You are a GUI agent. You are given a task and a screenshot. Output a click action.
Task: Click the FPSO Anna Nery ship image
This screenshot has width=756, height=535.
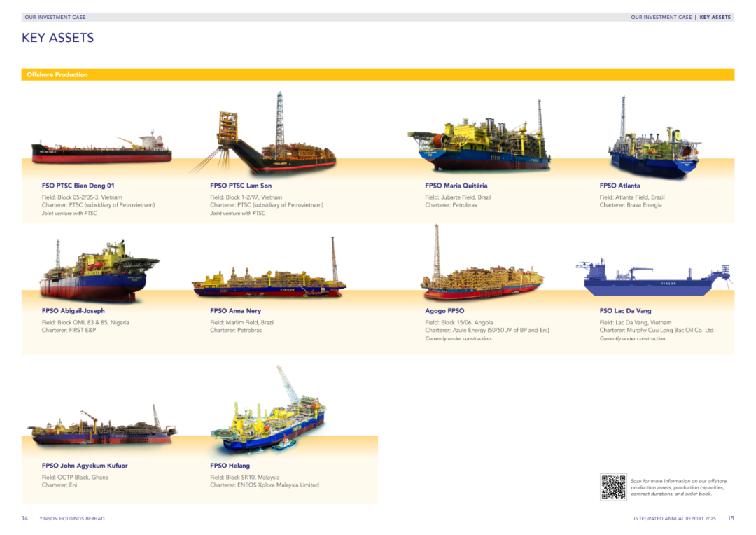[x=269, y=278]
